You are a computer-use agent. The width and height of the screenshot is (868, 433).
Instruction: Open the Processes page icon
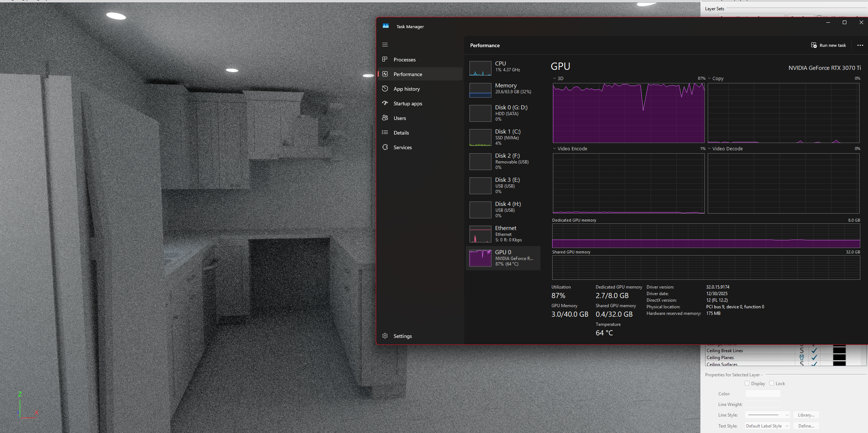385,59
